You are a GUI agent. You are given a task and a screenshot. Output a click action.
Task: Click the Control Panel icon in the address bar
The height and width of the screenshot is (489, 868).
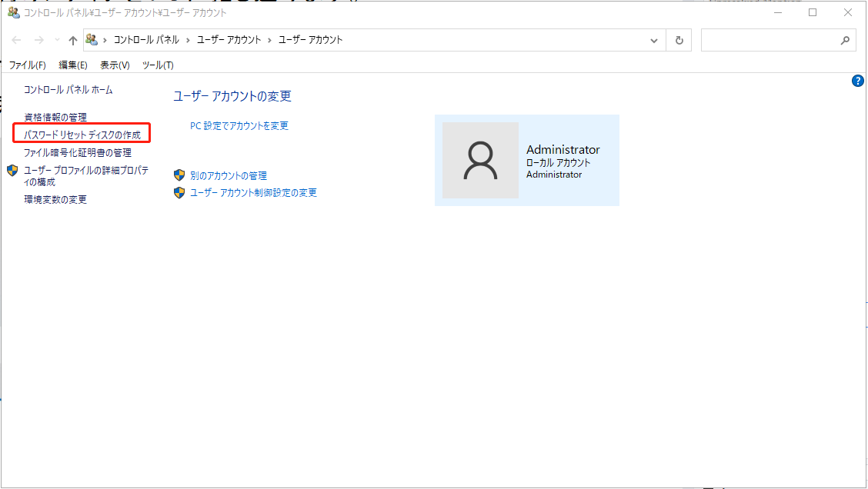(92, 39)
